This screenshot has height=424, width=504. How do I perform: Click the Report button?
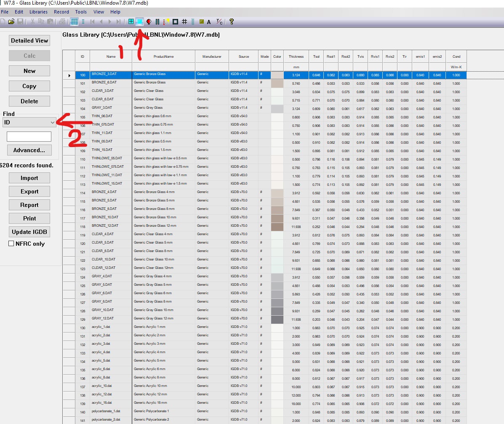[29, 205]
